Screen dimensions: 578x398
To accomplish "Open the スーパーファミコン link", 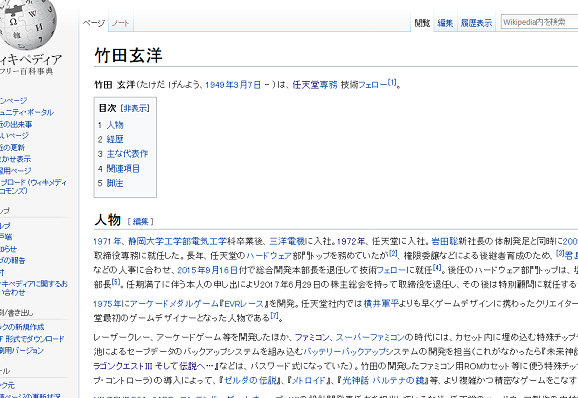I will 370,337.
